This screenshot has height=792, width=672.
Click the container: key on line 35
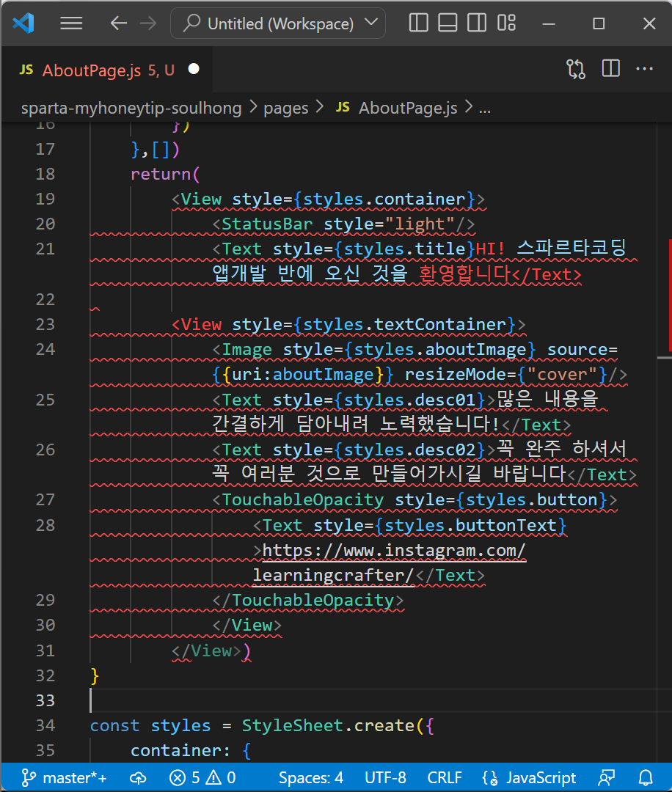coord(180,751)
